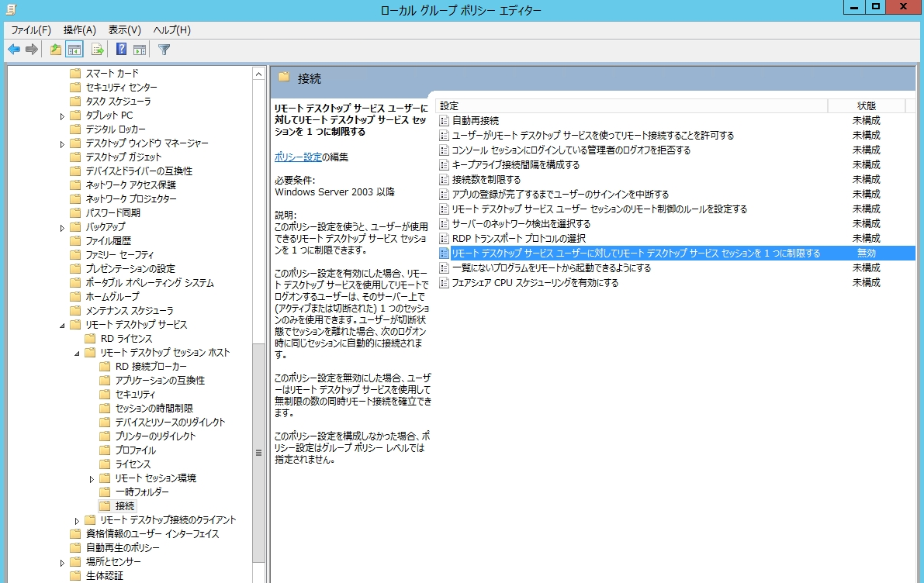924x583 pixels.
Task: Open the 表示(V) menu
Action: [124, 30]
